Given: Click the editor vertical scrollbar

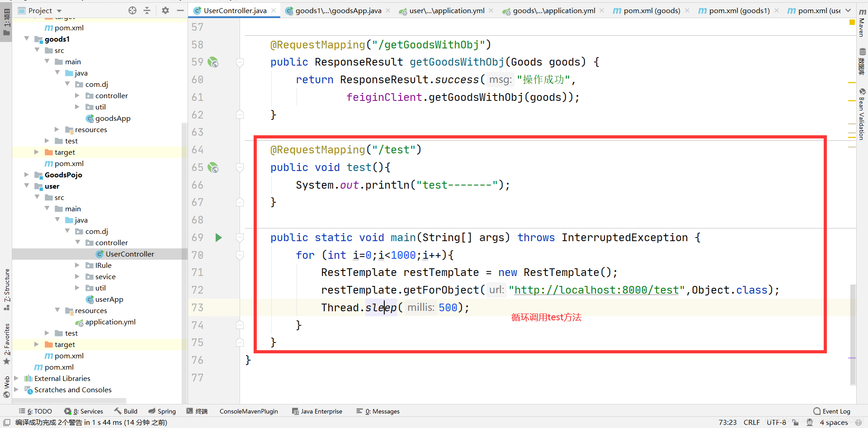Looking at the screenshot, I should click(853, 334).
